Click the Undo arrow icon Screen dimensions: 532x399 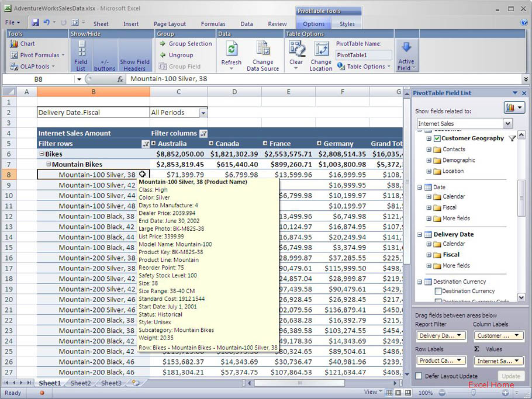[x=47, y=23]
